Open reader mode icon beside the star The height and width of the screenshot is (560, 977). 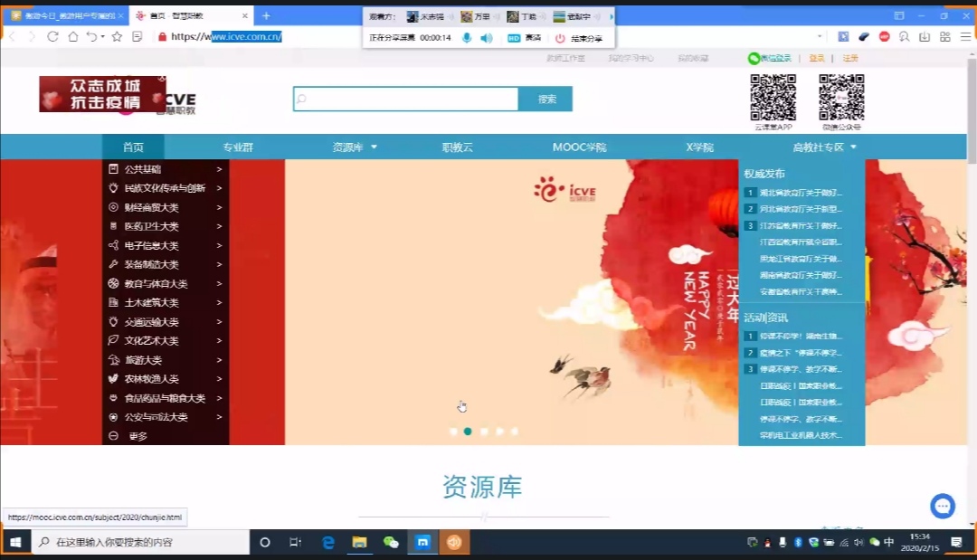pos(138,37)
